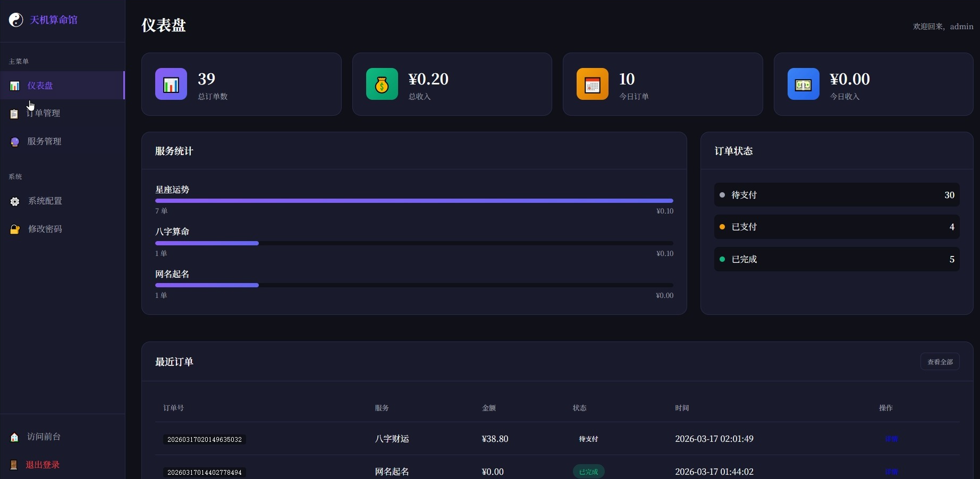The width and height of the screenshot is (980, 479).
Task: Log out via 退出登录
Action: (43, 465)
